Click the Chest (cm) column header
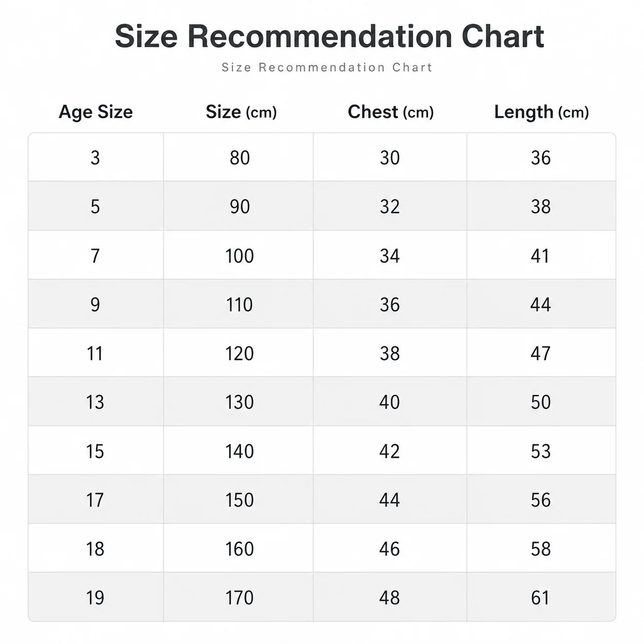Screen dimensions: 644x644 pyautogui.click(x=390, y=112)
